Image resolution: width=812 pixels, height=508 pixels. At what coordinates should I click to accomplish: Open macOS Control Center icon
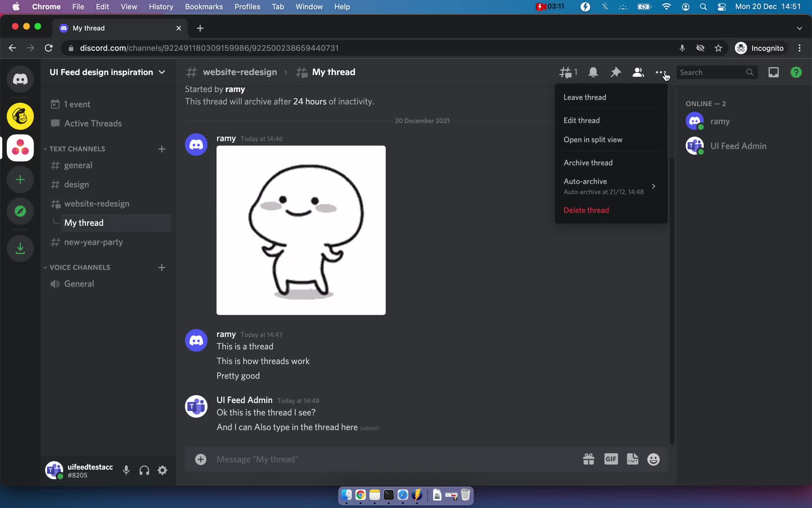point(722,7)
